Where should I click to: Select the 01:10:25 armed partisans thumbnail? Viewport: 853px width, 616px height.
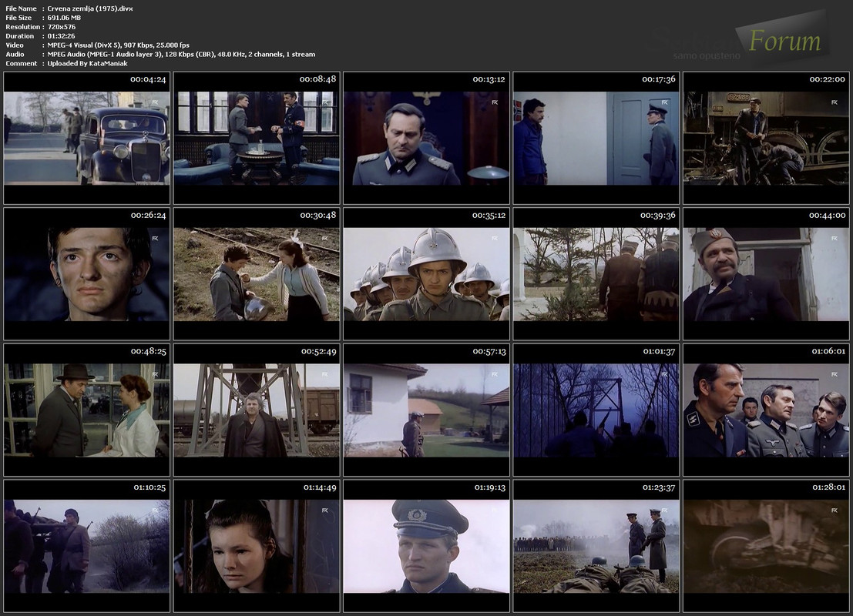coord(86,546)
